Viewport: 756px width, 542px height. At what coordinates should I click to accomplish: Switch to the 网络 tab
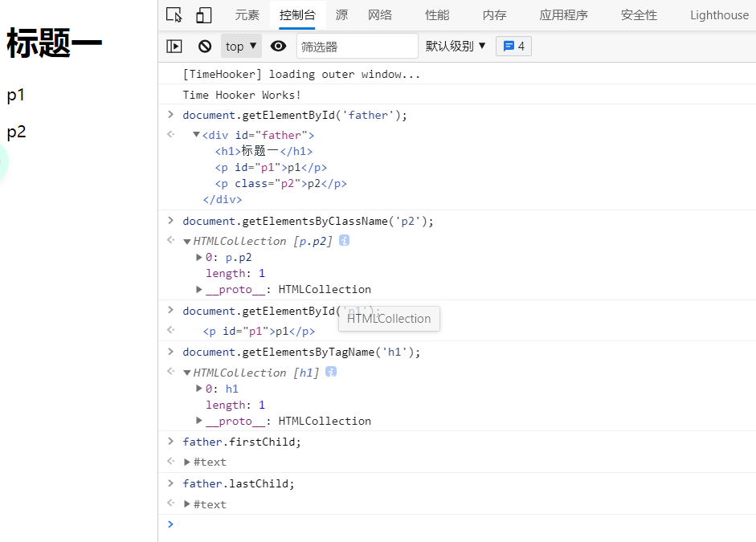pyautogui.click(x=380, y=15)
